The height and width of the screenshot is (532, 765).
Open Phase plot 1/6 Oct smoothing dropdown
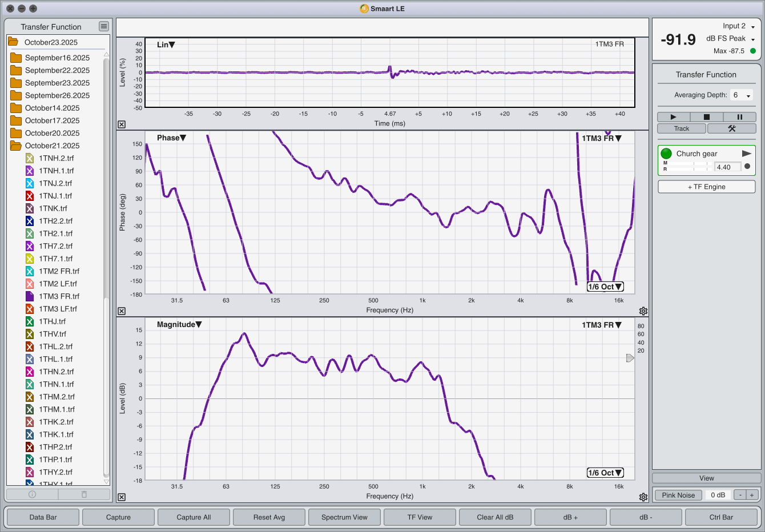pyautogui.click(x=605, y=287)
